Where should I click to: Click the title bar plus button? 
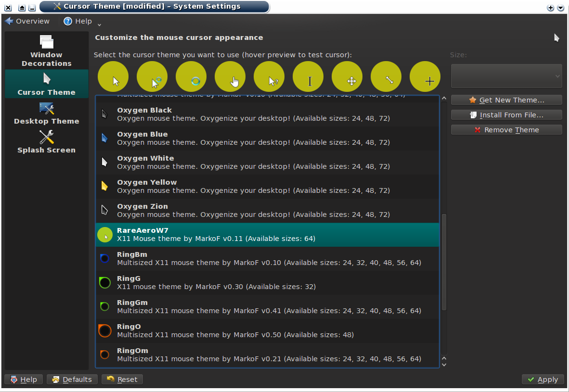tap(551, 8)
